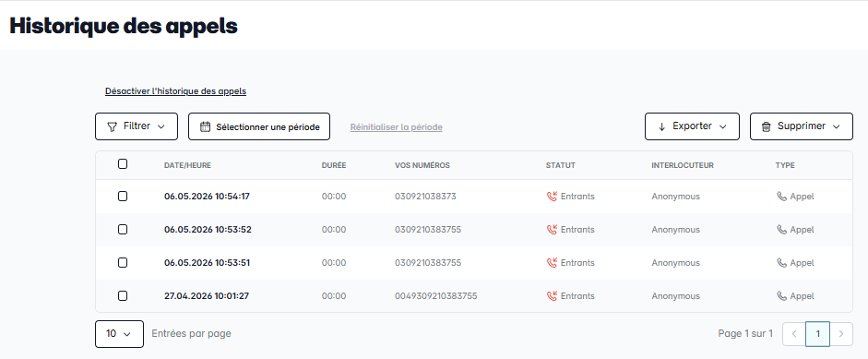
Task: Click the funnel icon on Filtrer button
Action: 112,126
